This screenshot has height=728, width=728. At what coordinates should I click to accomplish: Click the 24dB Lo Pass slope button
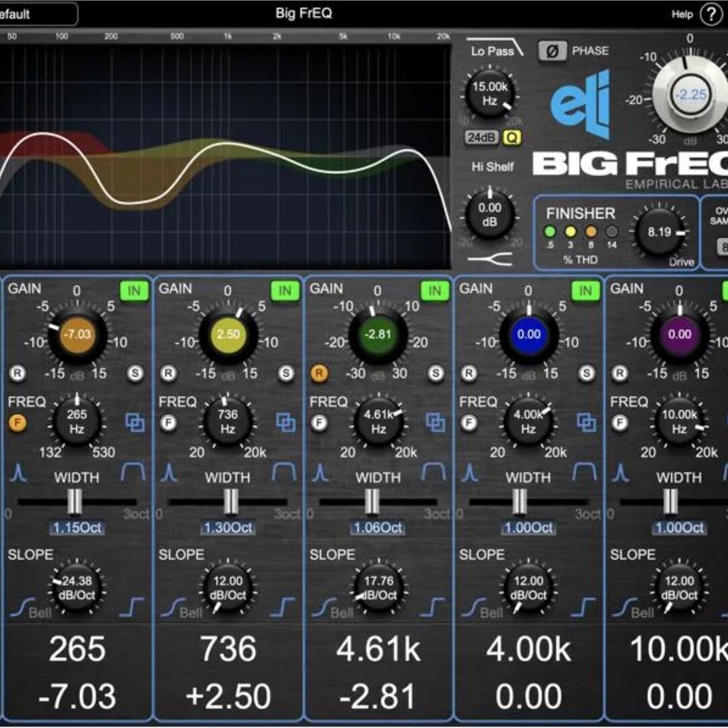pos(481,138)
